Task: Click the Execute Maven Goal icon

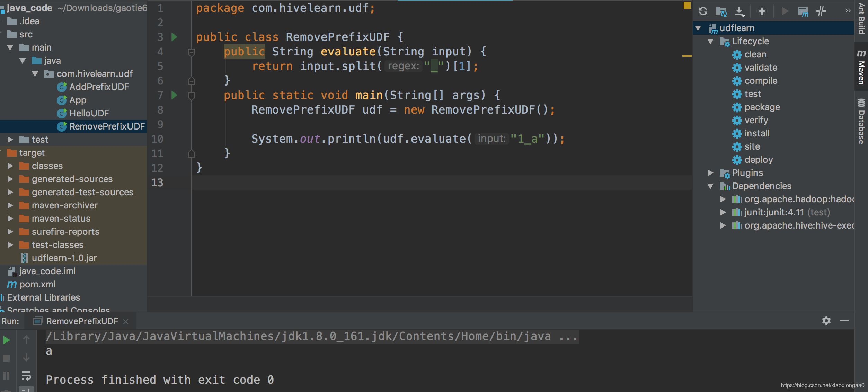Action: click(803, 11)
